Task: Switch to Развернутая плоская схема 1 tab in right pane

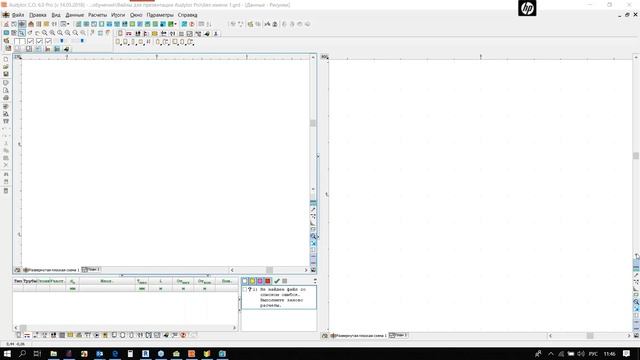Action: [x=358, y=336]
